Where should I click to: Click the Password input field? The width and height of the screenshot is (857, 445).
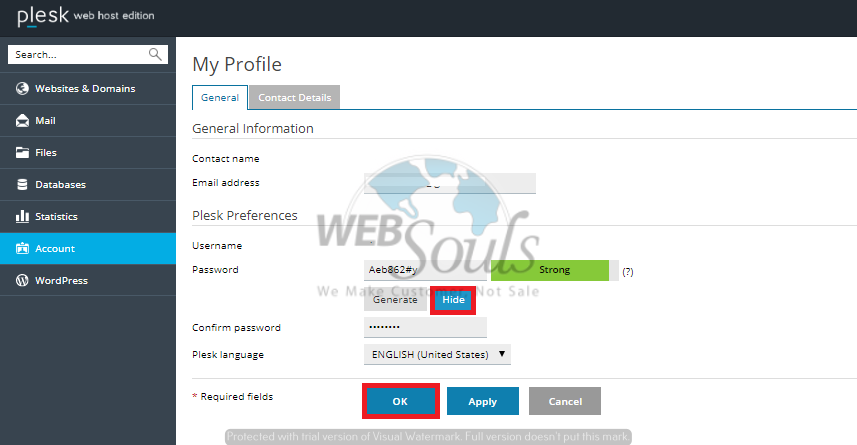(425, 270)
